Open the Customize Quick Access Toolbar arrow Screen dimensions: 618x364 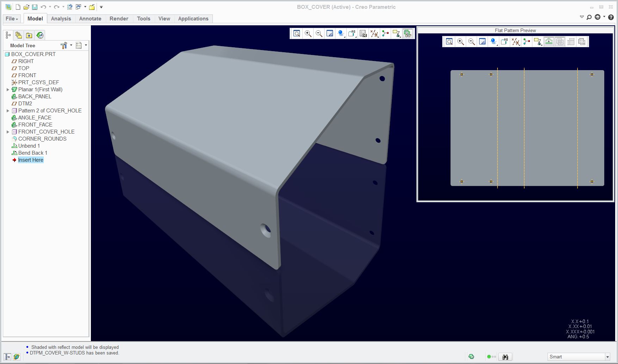click(x=101, y=7)
